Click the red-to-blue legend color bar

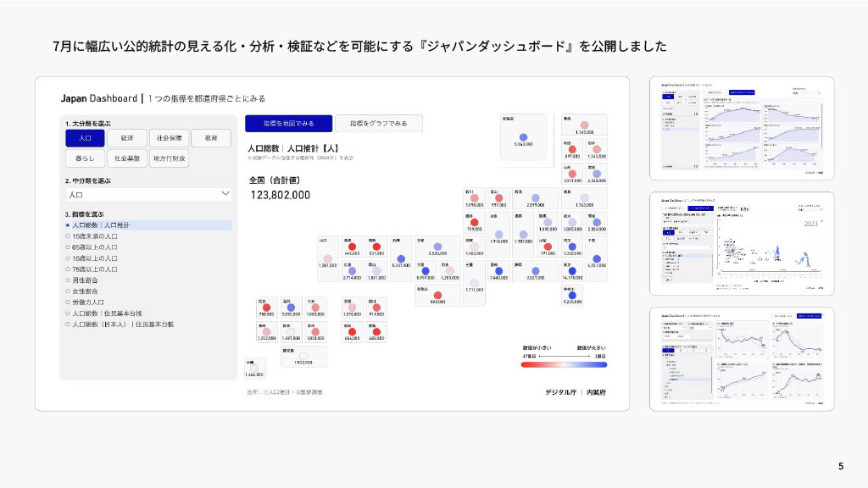pos(565,364)
